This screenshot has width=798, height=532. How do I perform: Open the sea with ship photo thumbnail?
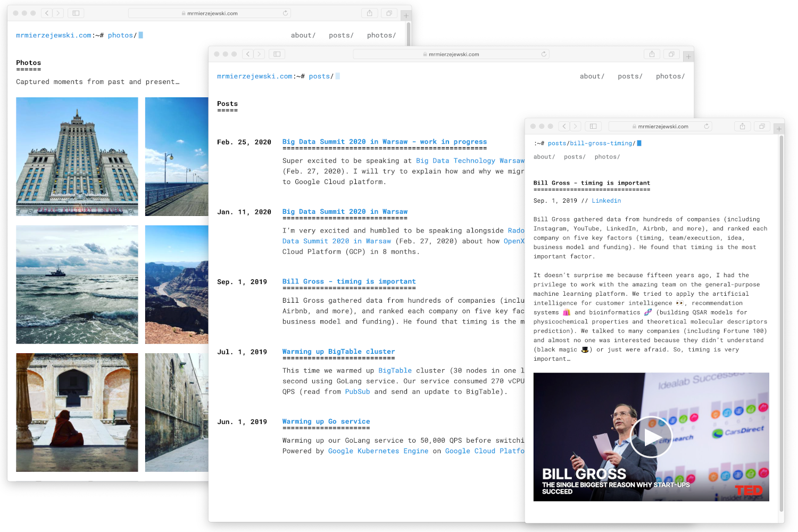77,284
